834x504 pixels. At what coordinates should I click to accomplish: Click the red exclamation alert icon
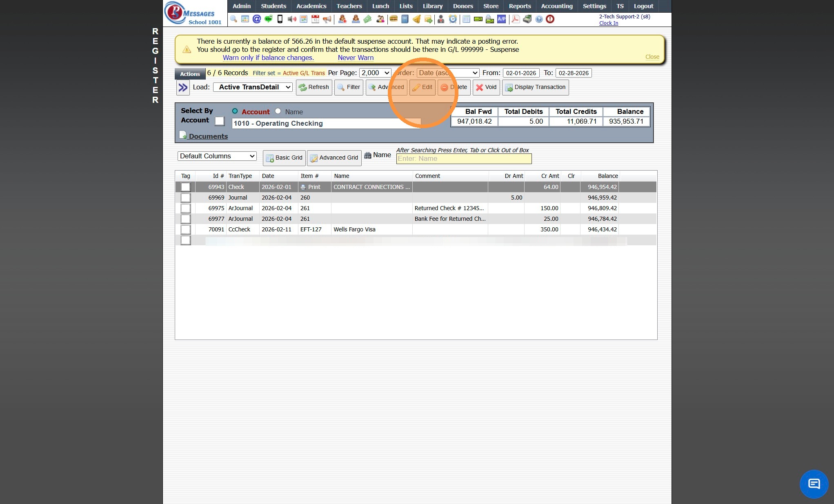point(550,19)
